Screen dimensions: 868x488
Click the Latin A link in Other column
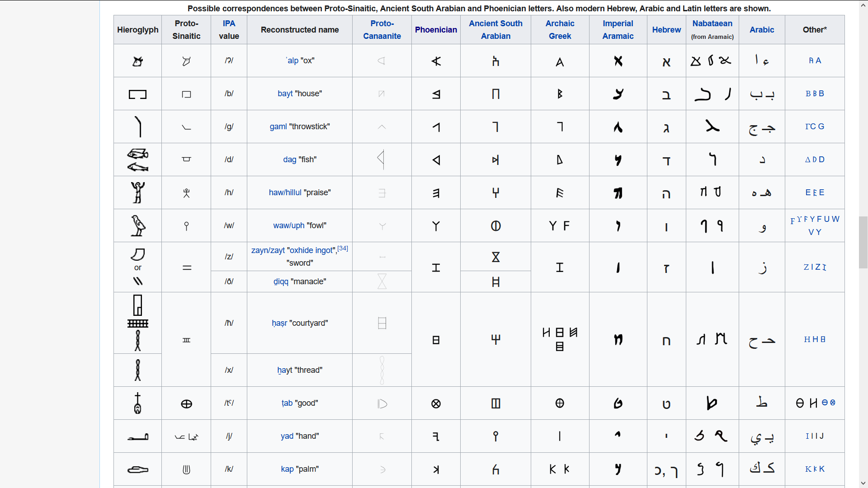point(818,61)
